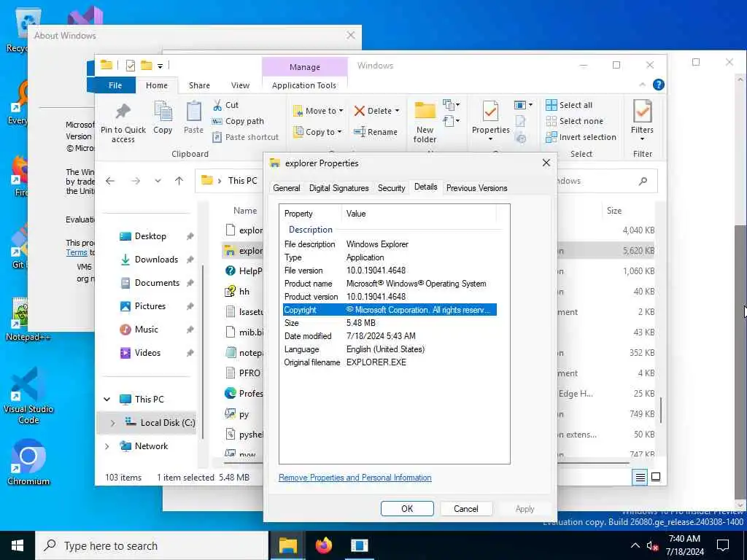Viewport: 747px width, 560px height.
Task: Open Application Tools ribbon tab
Action: point(304,85)
